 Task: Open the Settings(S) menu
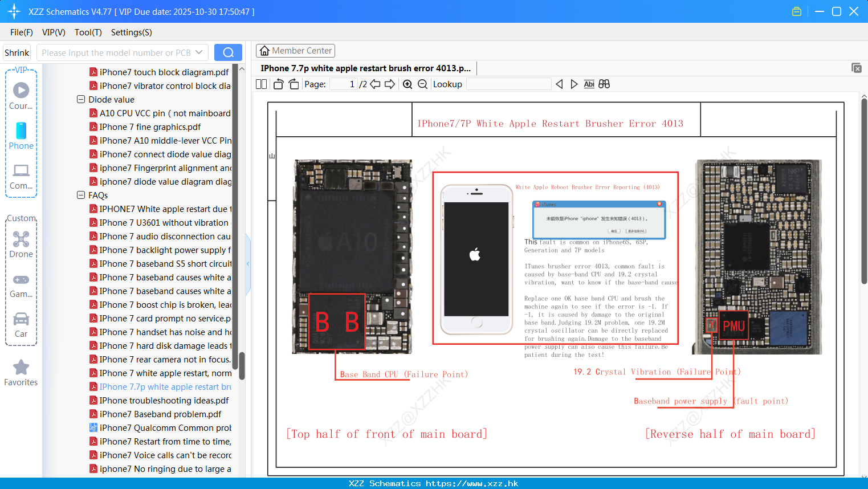click(x=132, y=32)
